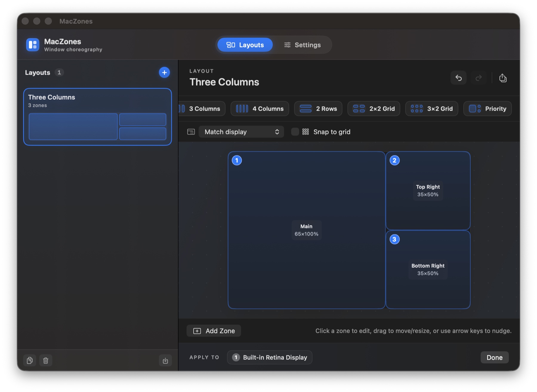Open the Match display dropdown
This screenshot has width=537, height=392.
(x=241, y=132)
